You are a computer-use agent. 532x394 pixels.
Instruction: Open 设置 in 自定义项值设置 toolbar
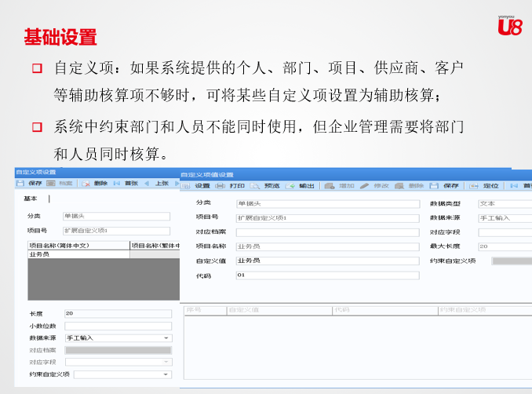coord(196,186)
